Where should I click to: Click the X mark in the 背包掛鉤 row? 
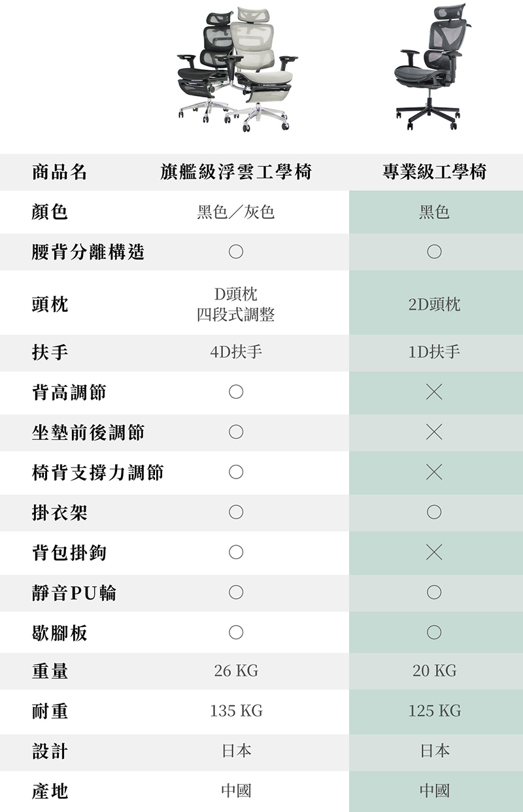tap(434, 552)
